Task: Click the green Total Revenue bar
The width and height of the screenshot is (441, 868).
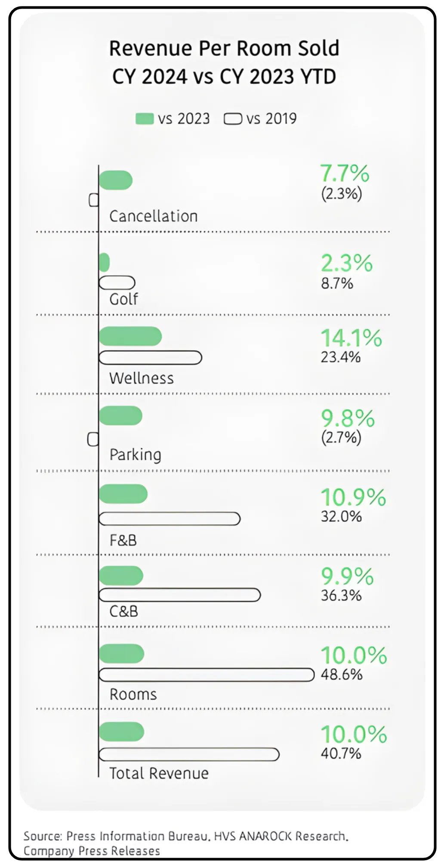Action: [122, 732]
